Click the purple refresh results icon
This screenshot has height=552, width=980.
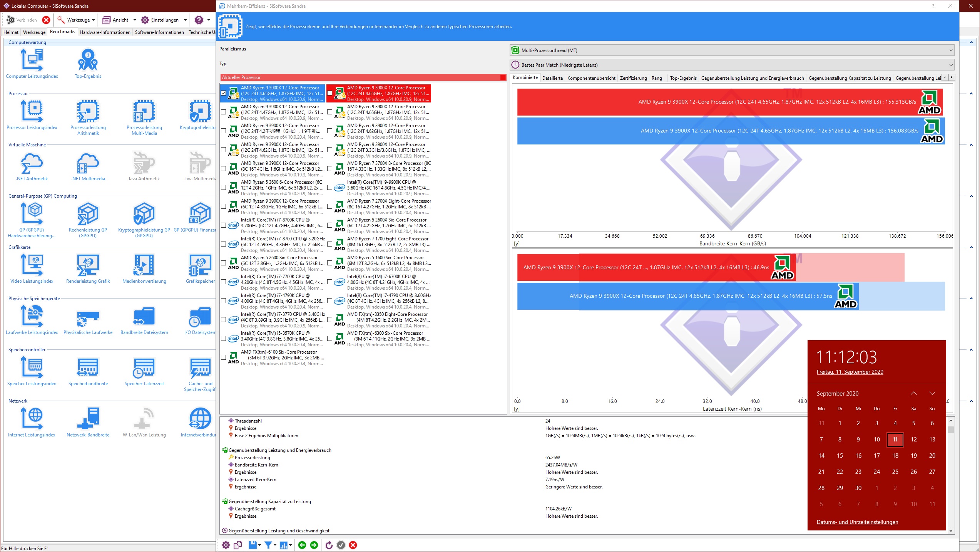click(329, 545)
